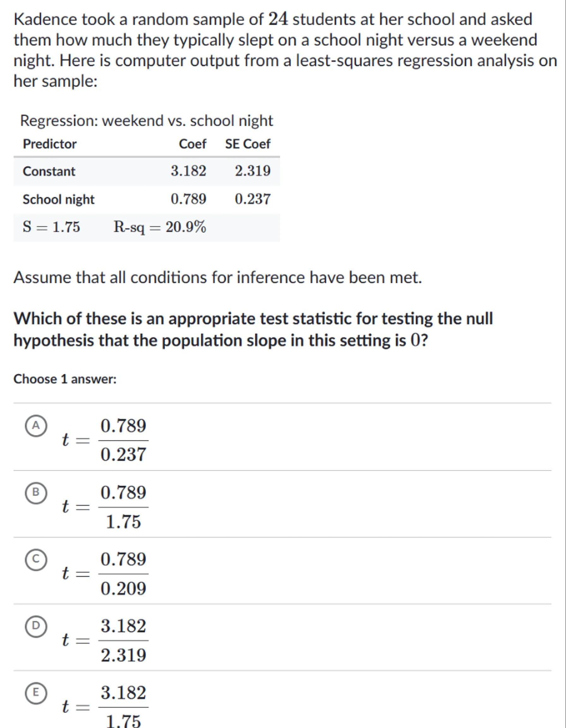
Task: Click the 'Choose 1 answer:' prompt
Action: pyautogui.click(x=65, y=379)
